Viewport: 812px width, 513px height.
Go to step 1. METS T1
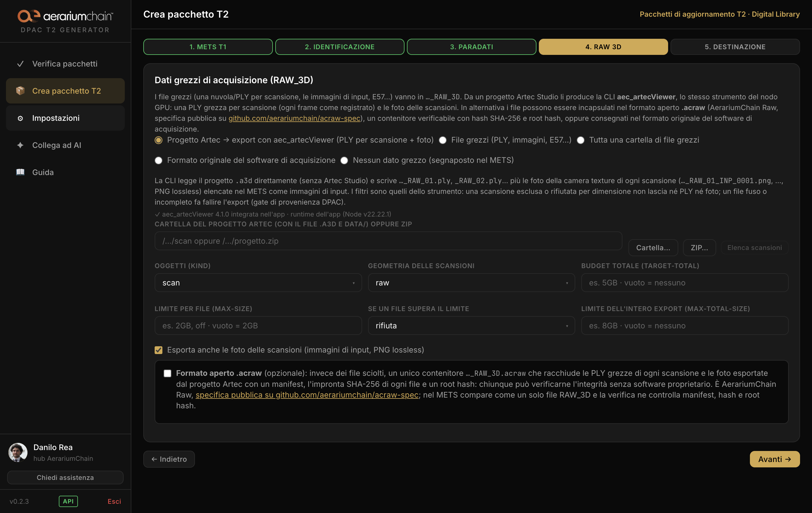(x=208, y=47)
